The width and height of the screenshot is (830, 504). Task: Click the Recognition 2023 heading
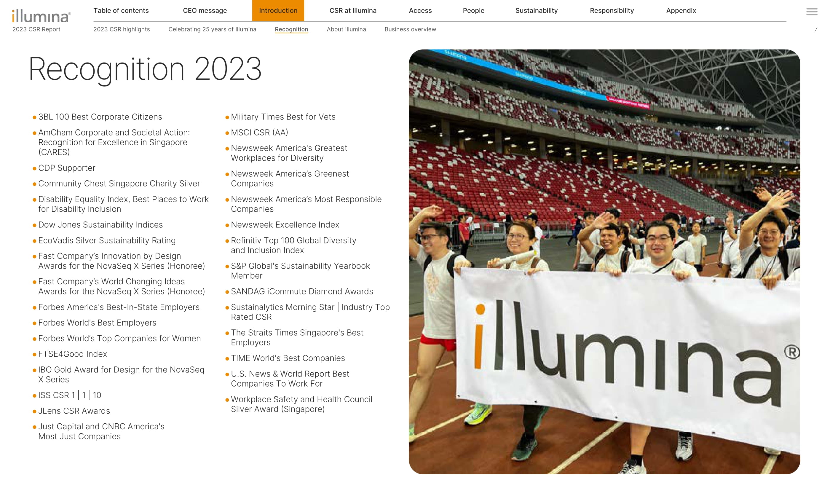(145, 69)
